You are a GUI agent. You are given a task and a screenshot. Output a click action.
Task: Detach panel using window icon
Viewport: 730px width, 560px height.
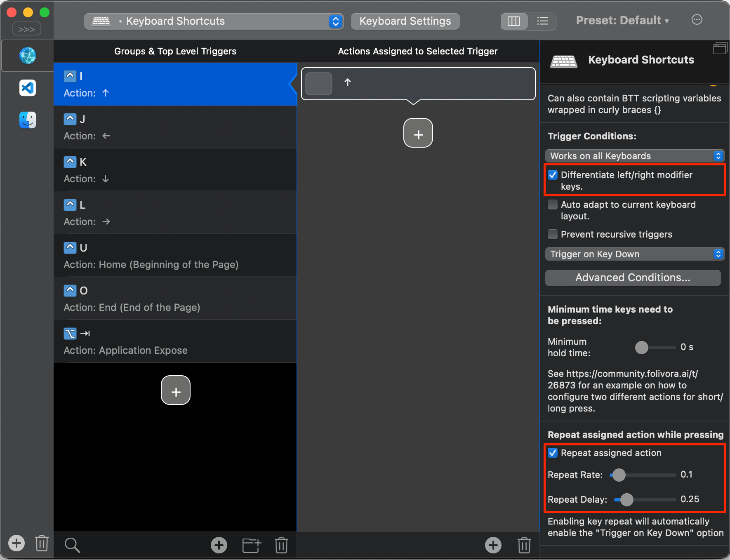(x=720, y=49)
